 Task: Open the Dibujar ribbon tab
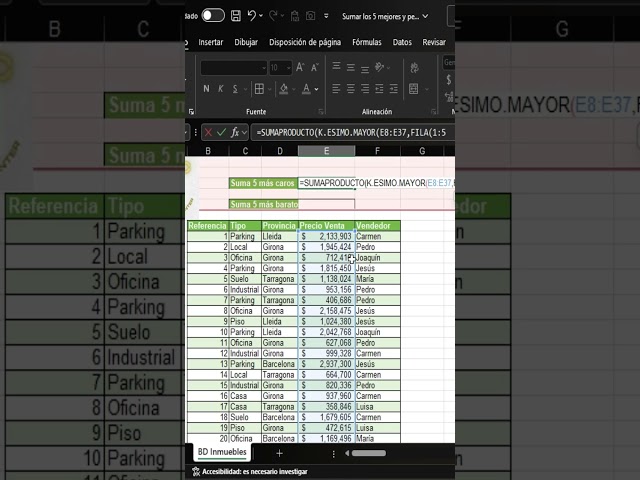(246, 42)
